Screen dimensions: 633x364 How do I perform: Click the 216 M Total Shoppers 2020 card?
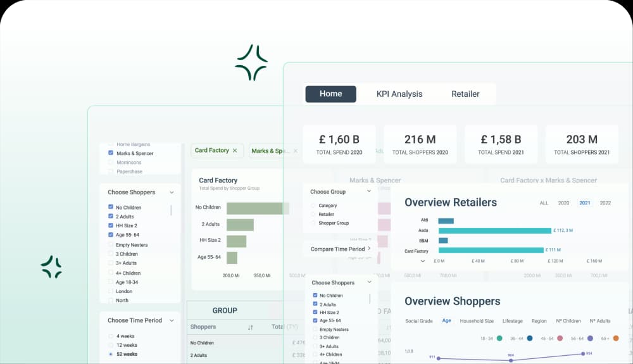coord(420,144)
